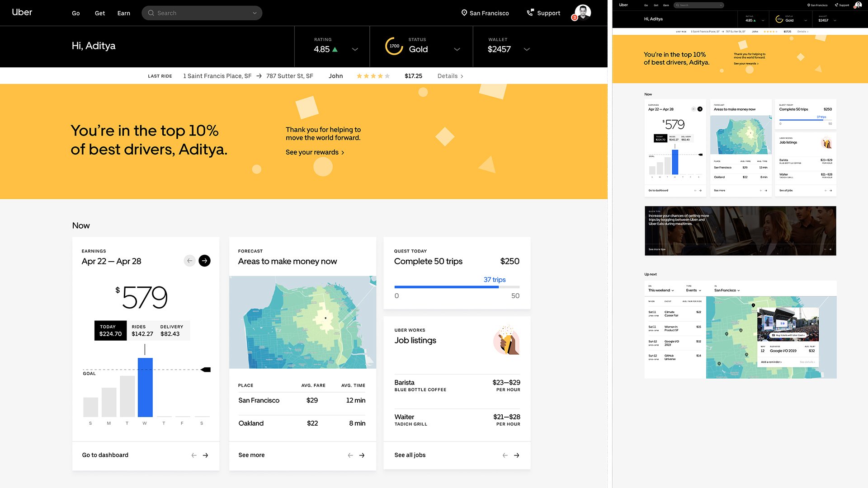
Task: Click right arrow on quick tips banner
Action: (x=830, y=249)
